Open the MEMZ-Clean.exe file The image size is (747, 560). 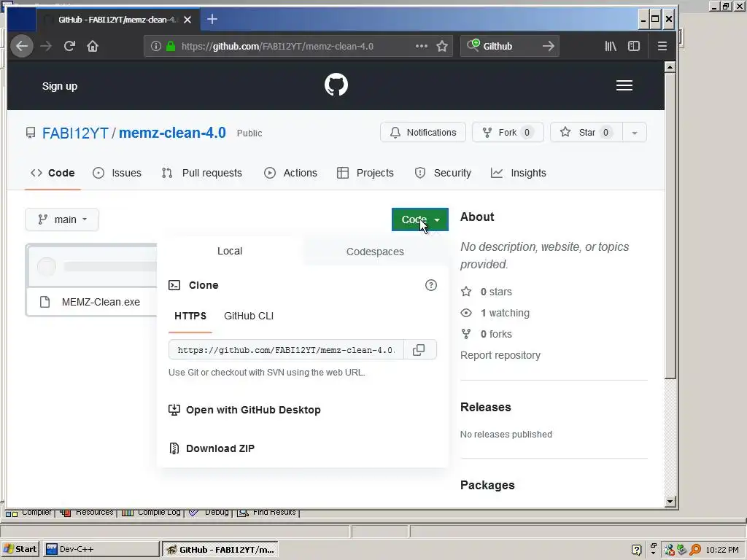tap(101, 302)
